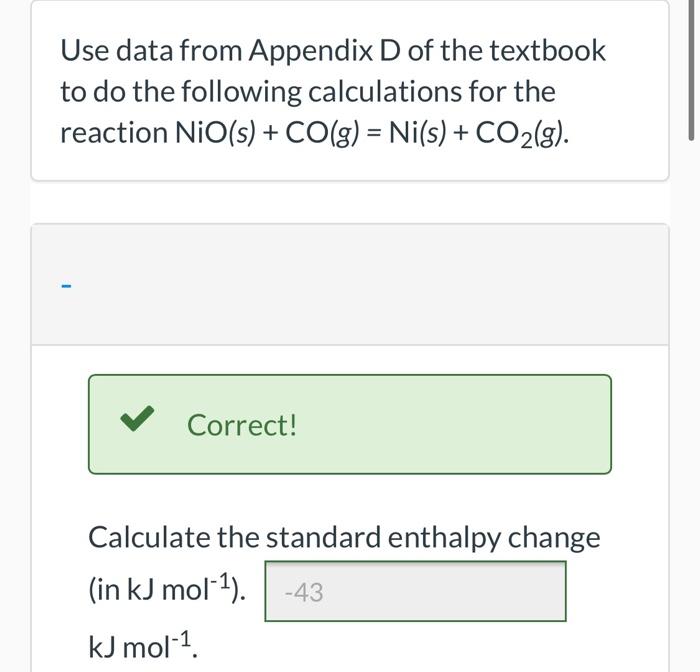
Task: Click the green checkmark icon
Action: (x=137, y=418)
